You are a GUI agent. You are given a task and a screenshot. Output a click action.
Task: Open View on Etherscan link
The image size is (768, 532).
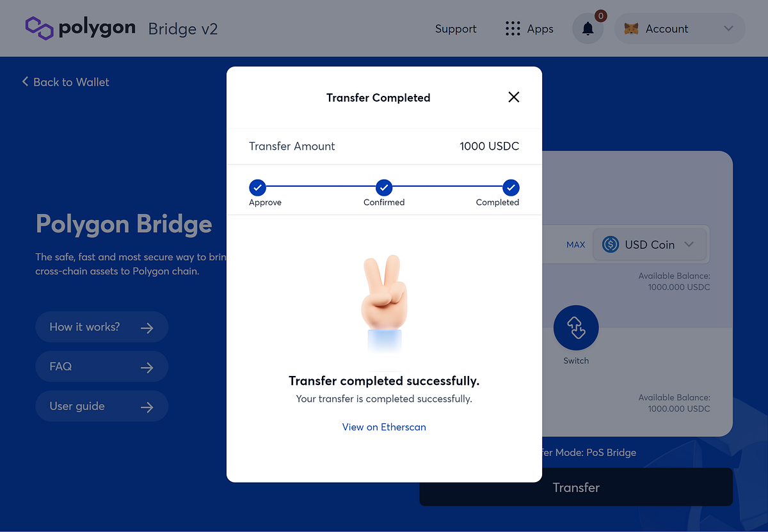[x=384, y=427]
